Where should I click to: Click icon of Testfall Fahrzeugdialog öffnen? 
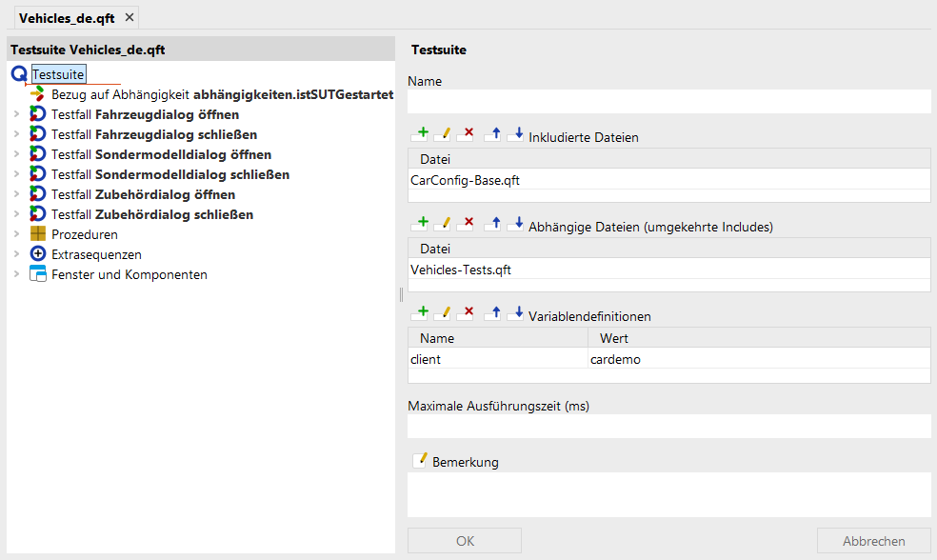pyautogui.click(x=38, y=114)
